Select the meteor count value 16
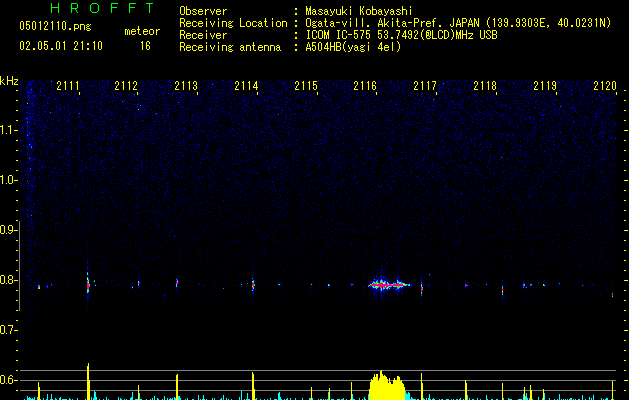 145,46
